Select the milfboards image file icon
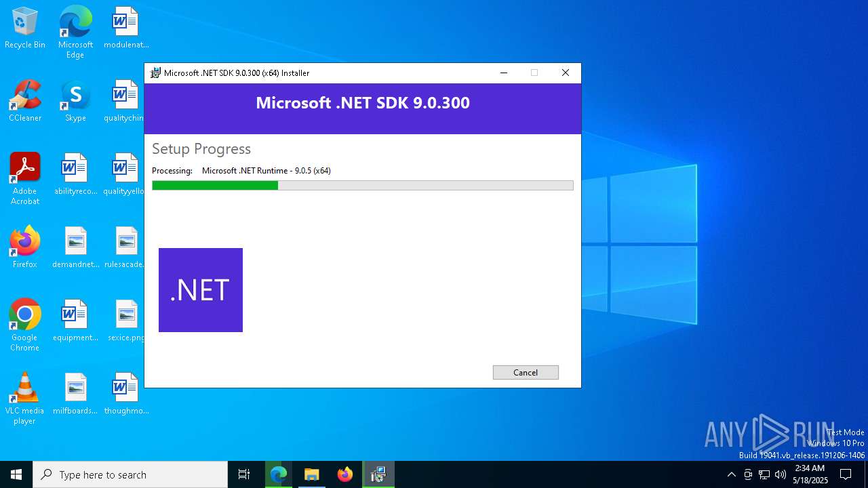The image size is (868, 488). (x=75, y=394)
